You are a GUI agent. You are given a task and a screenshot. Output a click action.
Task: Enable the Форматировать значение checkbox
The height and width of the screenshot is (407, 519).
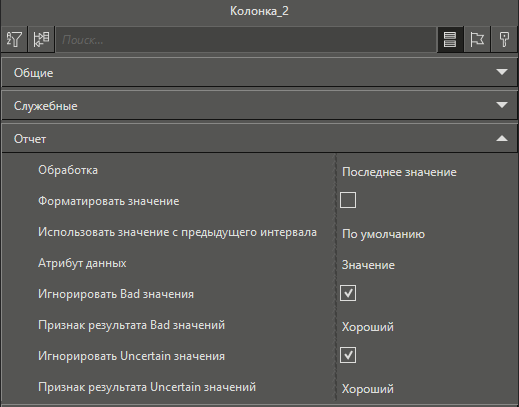(348, 200)
